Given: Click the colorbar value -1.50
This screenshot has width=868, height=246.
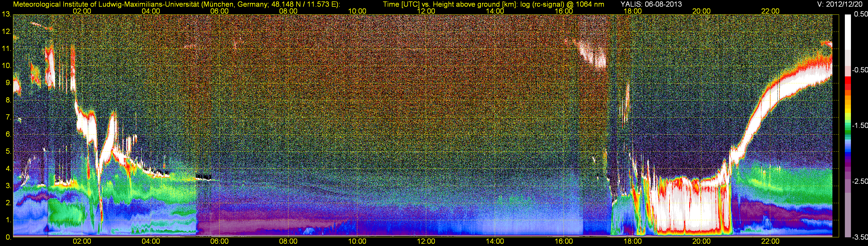Looking at the screenshot, I should [860, 125].
